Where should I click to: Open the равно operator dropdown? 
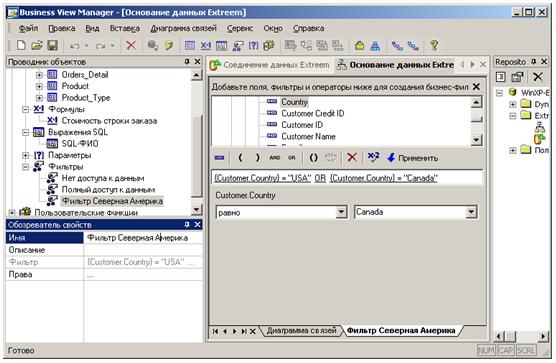[x=341, y=212]
